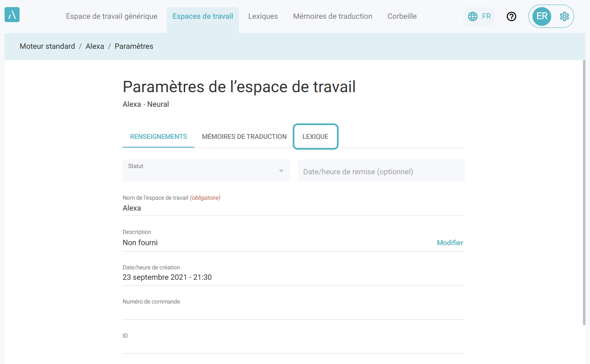Open the help question mark icon
The height and width of the screenshot is (364, 590).
tap(511, 17)
